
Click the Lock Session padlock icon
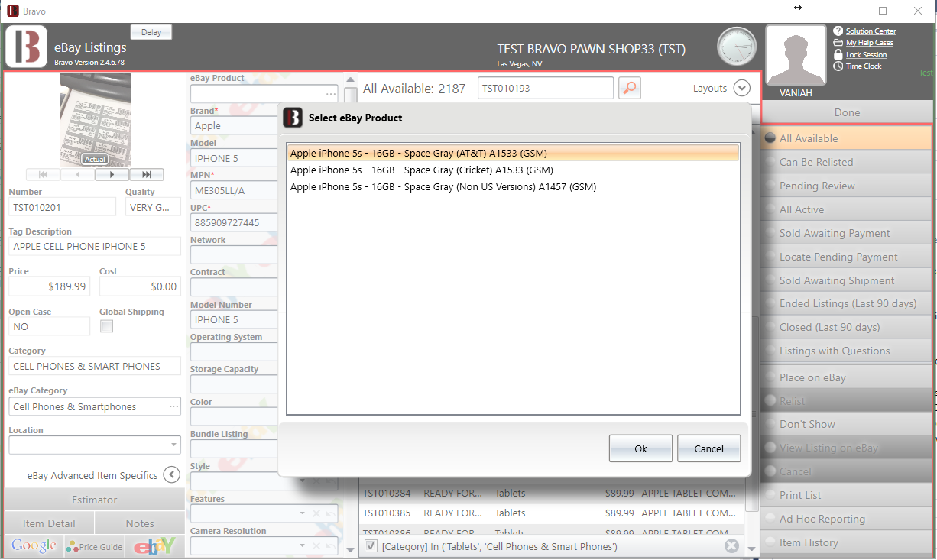pyautogui.click(x=838, y=54)
